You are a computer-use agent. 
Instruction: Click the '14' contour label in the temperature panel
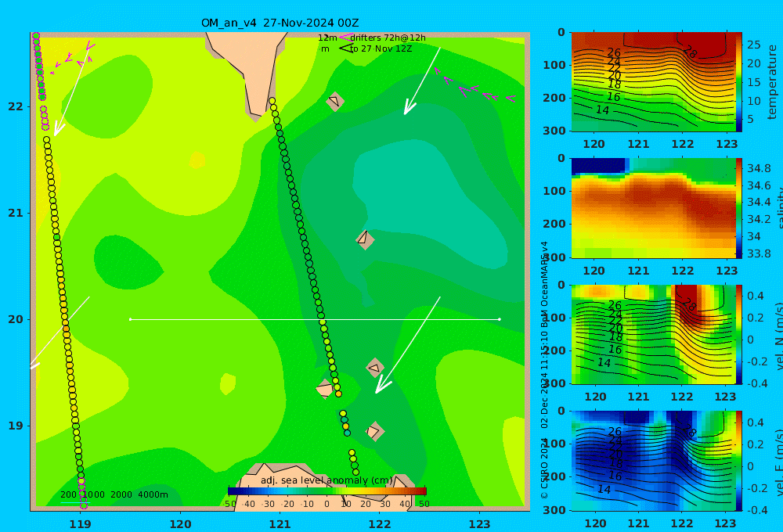(x=603, y=110)
